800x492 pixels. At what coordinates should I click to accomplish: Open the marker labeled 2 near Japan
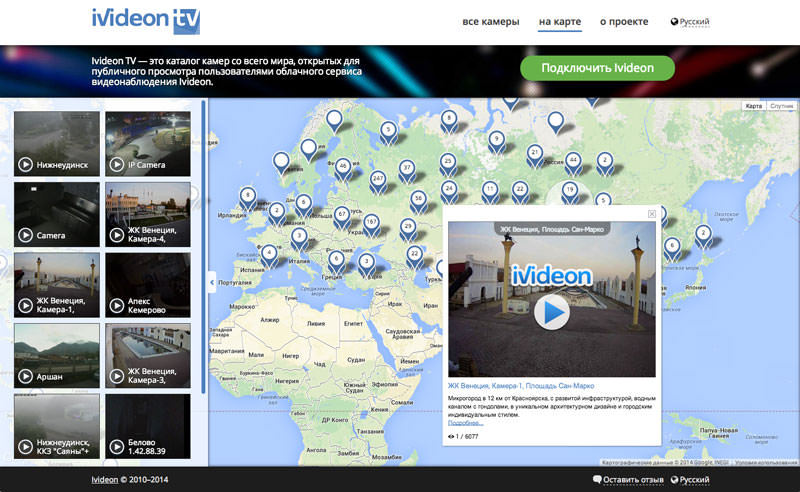(x=704, y=235)
